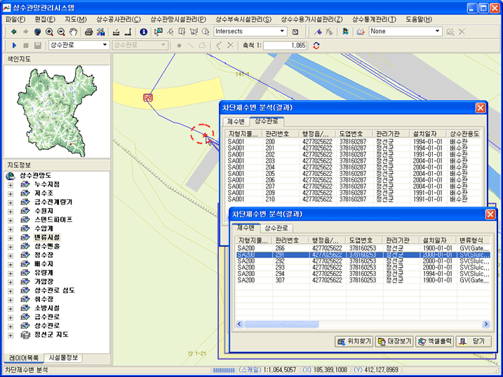Toggle visibility of 수원지 layer icon
The width and height of the screenshot is (503, 377).
coord(25,211)
